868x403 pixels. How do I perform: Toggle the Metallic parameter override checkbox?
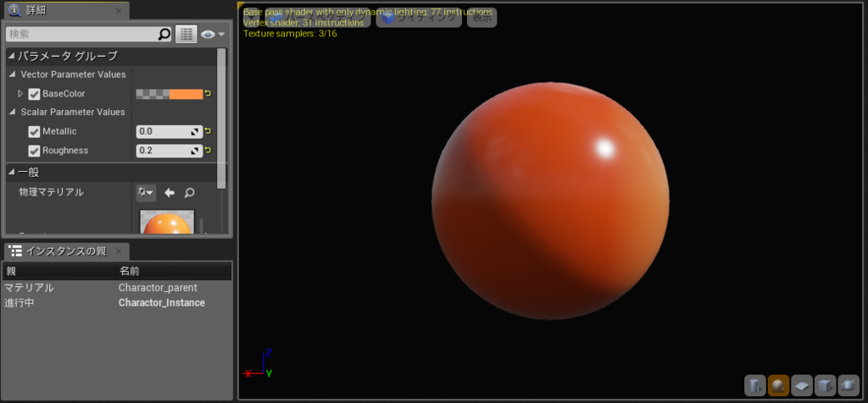[x=34, y=131]
